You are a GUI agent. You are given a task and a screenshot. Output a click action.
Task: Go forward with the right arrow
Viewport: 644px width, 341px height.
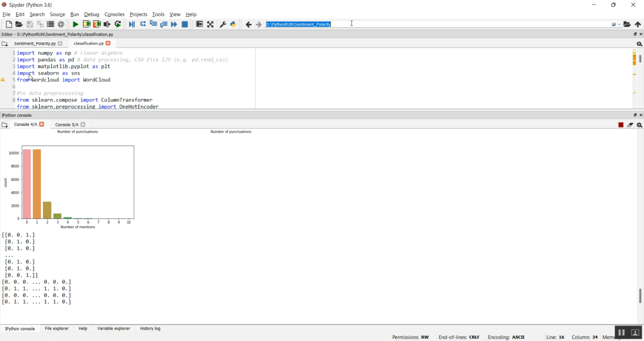(x=259, y=24)
